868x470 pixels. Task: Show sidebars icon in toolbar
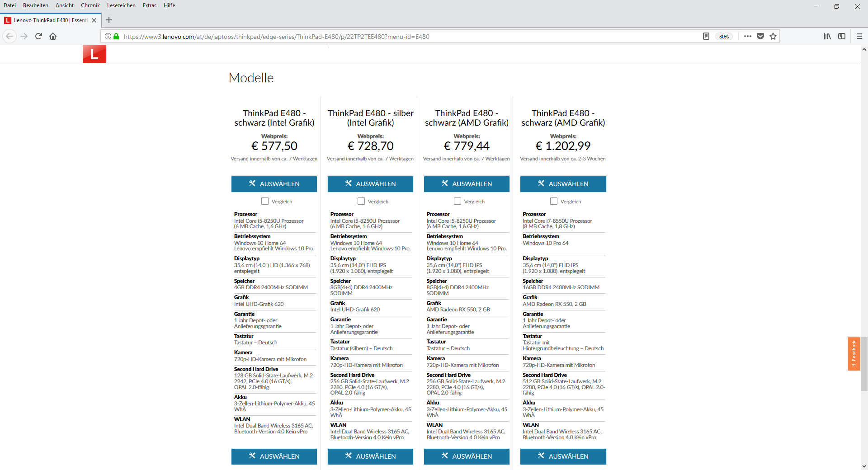click(x=842, y=36)
